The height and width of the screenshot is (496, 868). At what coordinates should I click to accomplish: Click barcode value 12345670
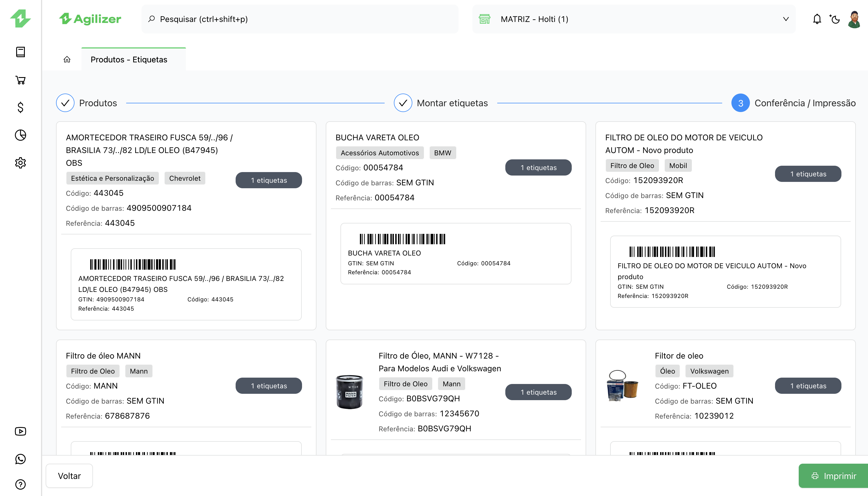[x=459, y=413]
